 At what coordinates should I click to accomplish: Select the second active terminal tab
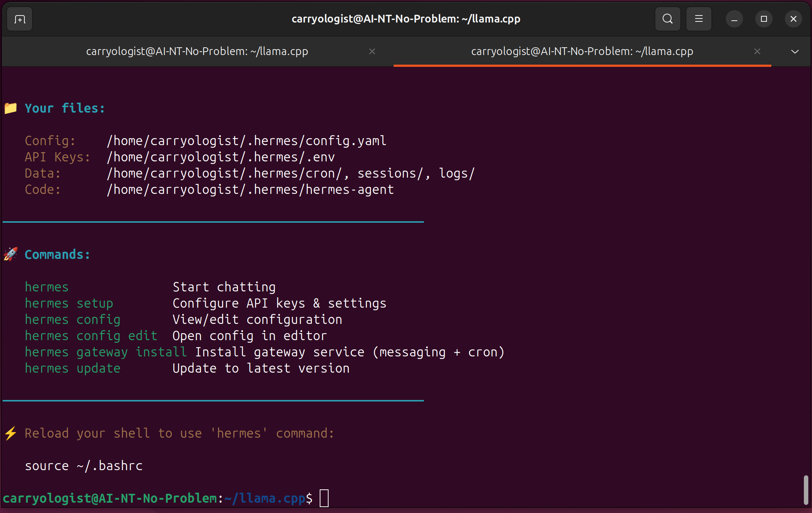pos(582,51)
